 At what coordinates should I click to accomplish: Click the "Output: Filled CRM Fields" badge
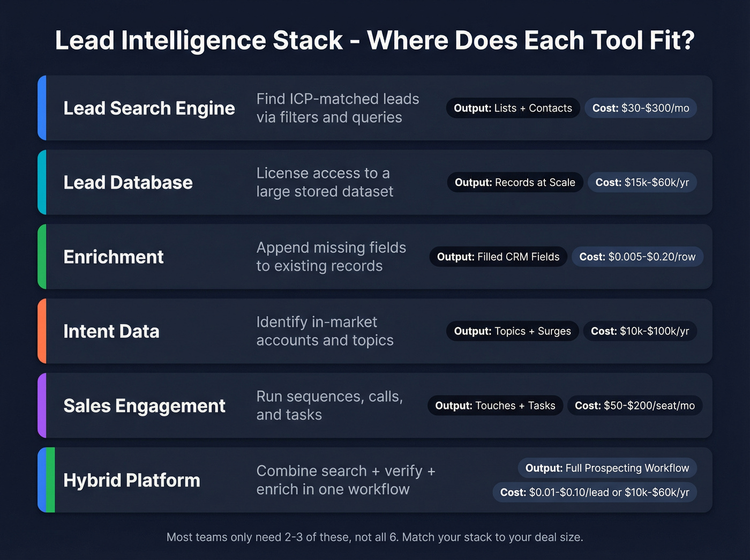tap(498, 257)
